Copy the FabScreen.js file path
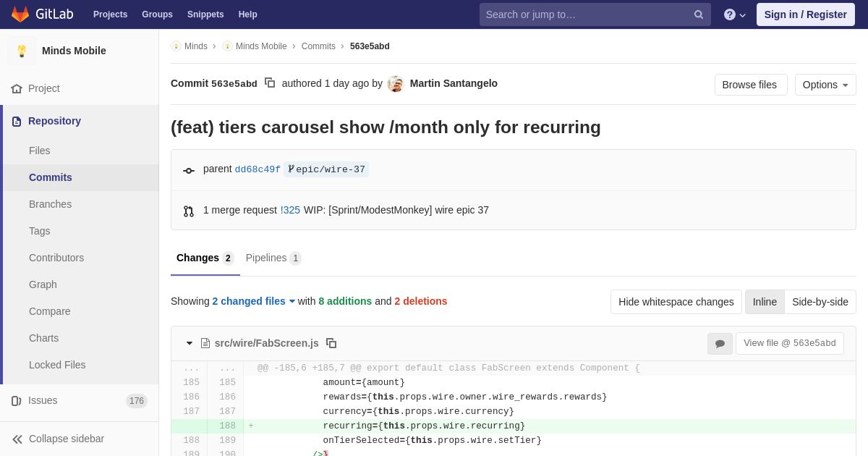This screenshot has height=456, width=868. tap(331, 343)
